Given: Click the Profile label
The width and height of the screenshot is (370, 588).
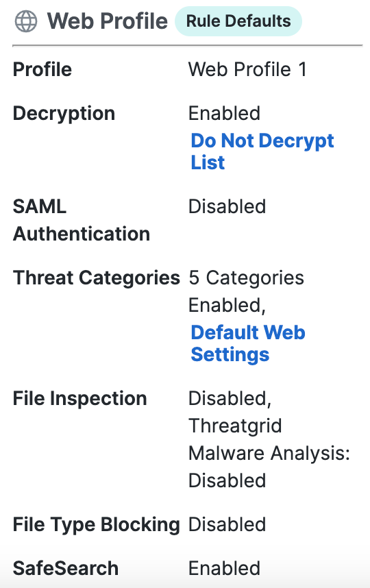Looking at the screenshot, I should click(x=42, y=69).
